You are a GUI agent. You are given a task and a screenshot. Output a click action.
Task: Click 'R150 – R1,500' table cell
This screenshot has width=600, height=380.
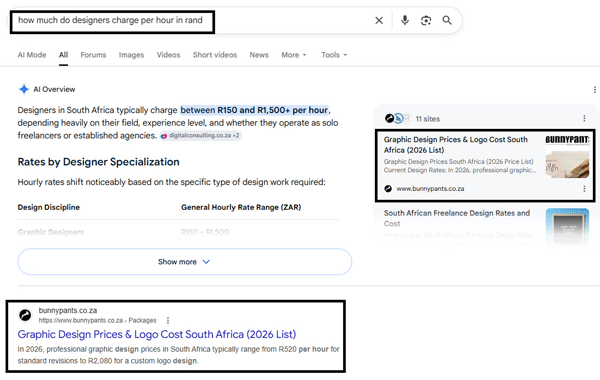(205, 232)
